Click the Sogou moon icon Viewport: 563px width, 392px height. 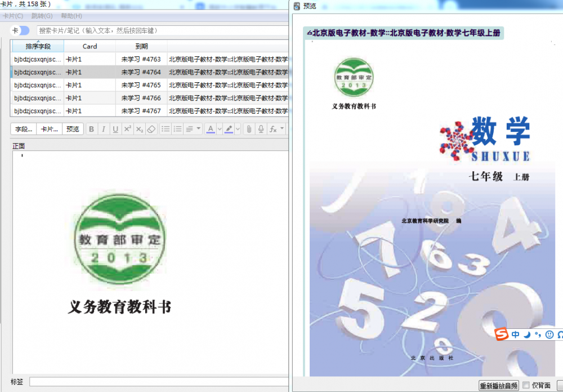coord(527,335)
